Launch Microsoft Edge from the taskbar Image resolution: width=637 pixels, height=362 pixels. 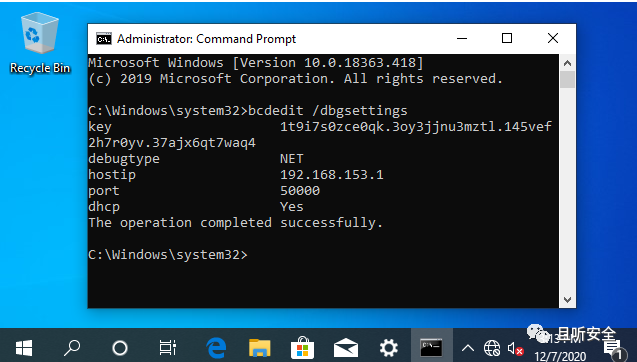point(216,348)
